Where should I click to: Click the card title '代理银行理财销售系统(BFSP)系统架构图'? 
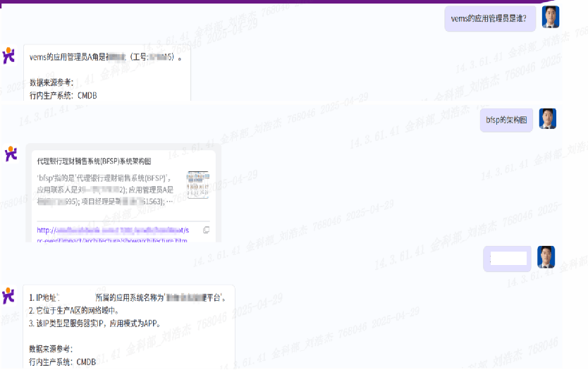click(94, 161)
